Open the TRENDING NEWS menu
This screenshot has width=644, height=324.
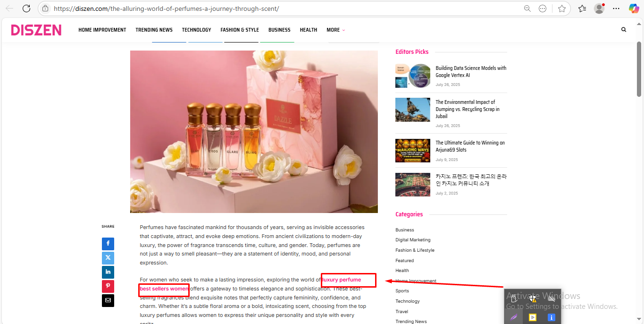coord(154,30)
